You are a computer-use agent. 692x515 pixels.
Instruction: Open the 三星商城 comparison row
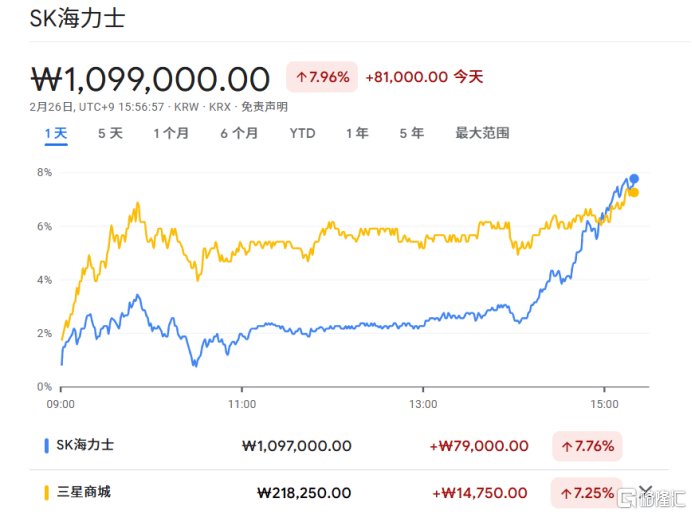tap(85, 492)
